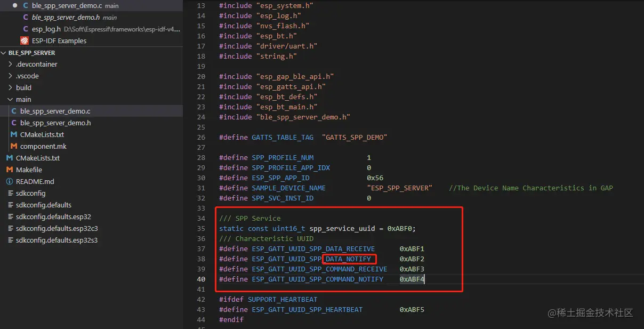Click the ESP-IDF Examples Espressif icon
This screenshot has height=329, width=644.
click(x=25, y=41)
